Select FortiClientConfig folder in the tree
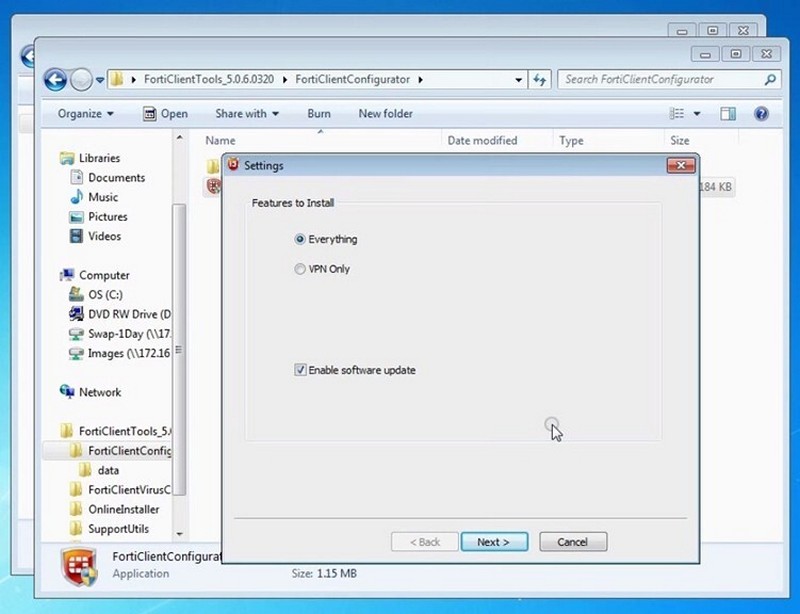The height and width of the screenshot is (614, 800). pyautogui.click(x=130, y=451)
